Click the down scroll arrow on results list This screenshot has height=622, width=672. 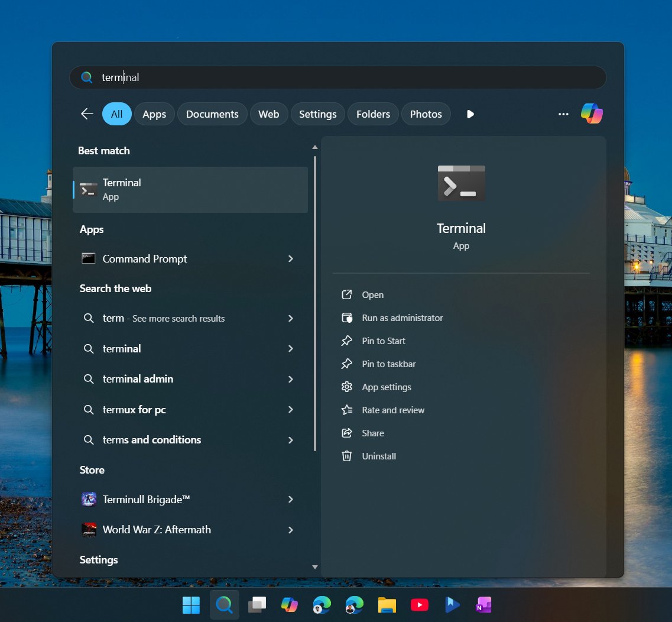coord(314,566)
